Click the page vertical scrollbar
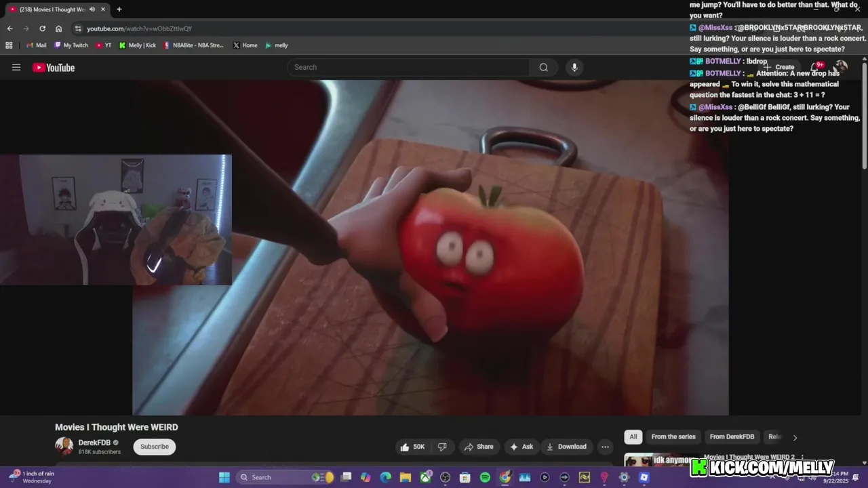The image size is (868, 488). click(x=864, y=115)
